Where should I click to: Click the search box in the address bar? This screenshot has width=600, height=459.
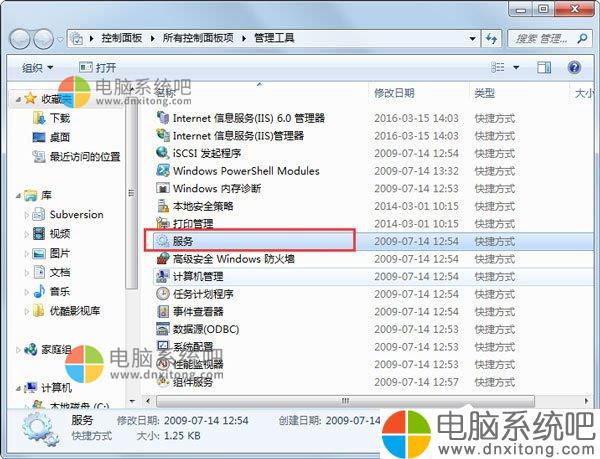(x=545, y=38)
